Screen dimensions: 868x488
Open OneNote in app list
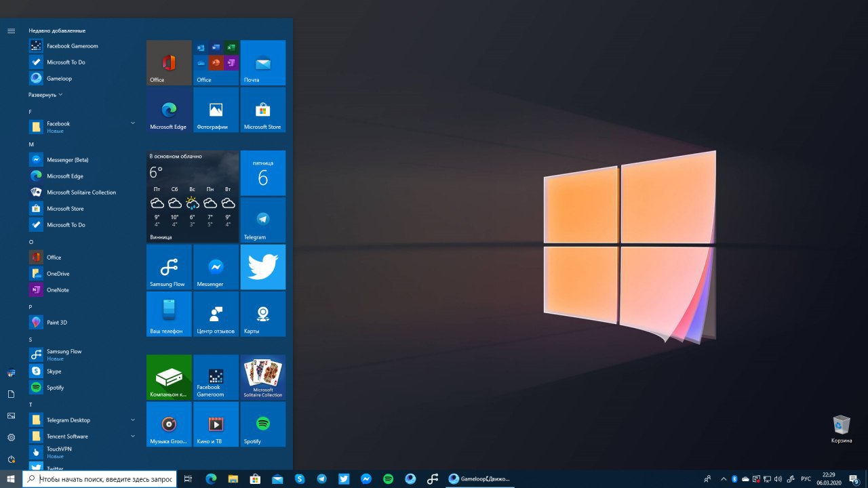tap(83, 290)
